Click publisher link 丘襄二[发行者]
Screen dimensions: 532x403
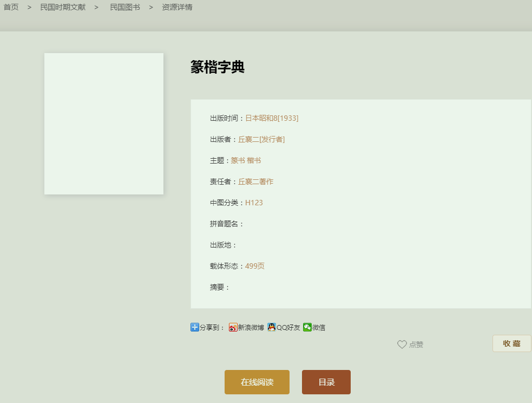click(261, 139)
